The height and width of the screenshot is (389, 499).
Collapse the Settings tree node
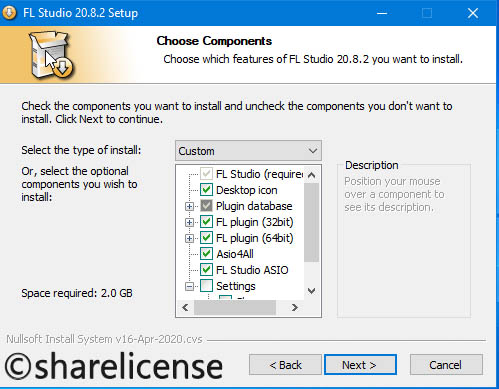click(189, 286)
